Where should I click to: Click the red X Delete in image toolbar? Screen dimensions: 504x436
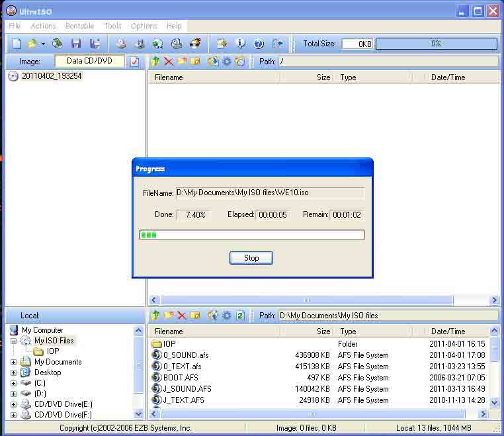point(169,61)
